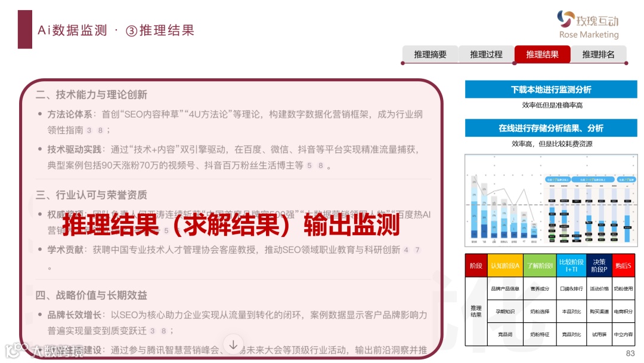
Task: Click the caption 效率低但是准确率高
Action: (x=552, y=105)
